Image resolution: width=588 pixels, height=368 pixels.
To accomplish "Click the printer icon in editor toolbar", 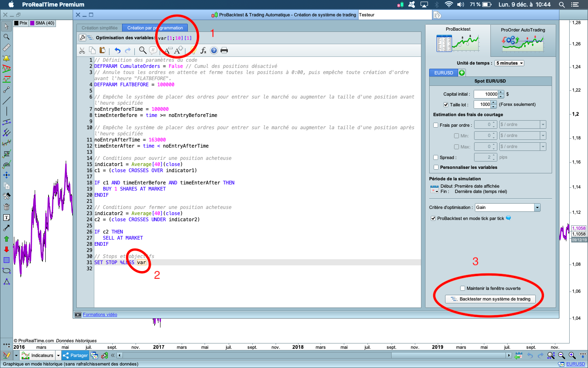I will 224,51.
